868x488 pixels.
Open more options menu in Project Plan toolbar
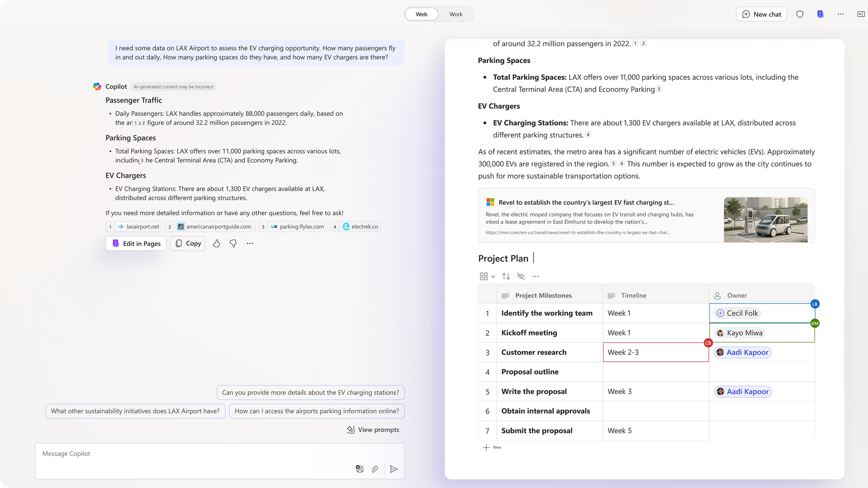(536, 276)
